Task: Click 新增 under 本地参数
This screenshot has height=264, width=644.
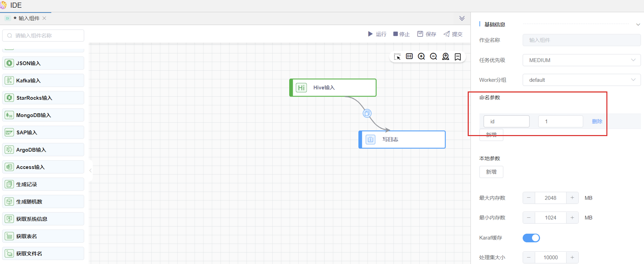Action: [491, 172]
